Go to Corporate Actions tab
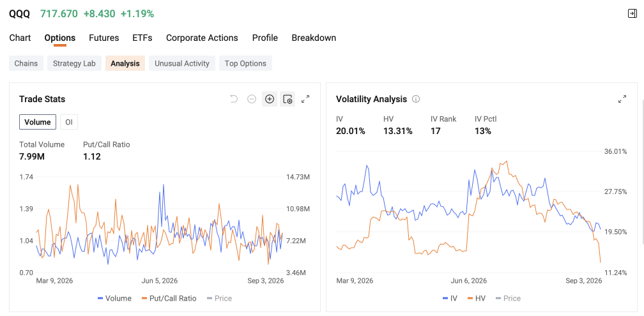Viewport: 644px width, 316px height. (202, 38)
